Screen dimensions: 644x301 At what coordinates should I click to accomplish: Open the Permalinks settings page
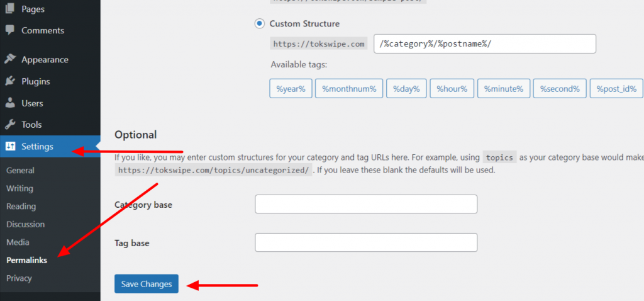click(x=26, y=260)
